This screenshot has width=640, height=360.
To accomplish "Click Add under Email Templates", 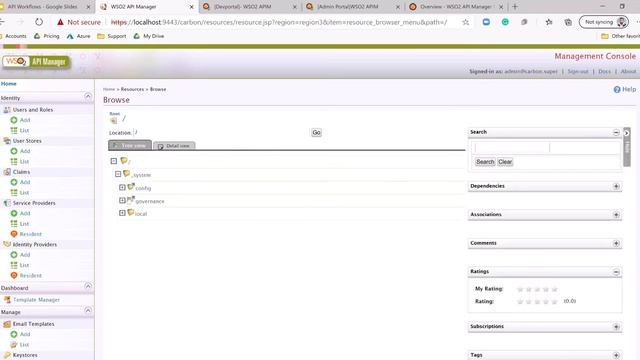I will click(25, 334).
